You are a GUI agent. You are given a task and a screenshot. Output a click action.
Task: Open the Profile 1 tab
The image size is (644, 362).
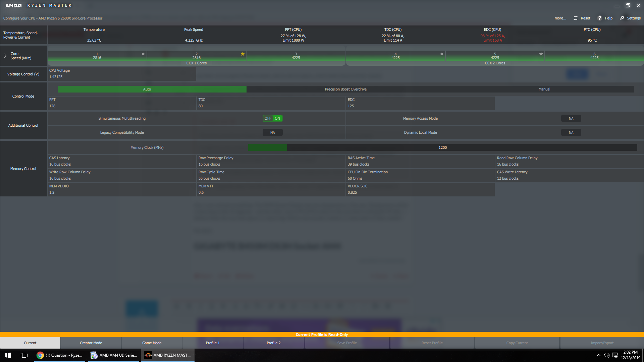(213, 343)
